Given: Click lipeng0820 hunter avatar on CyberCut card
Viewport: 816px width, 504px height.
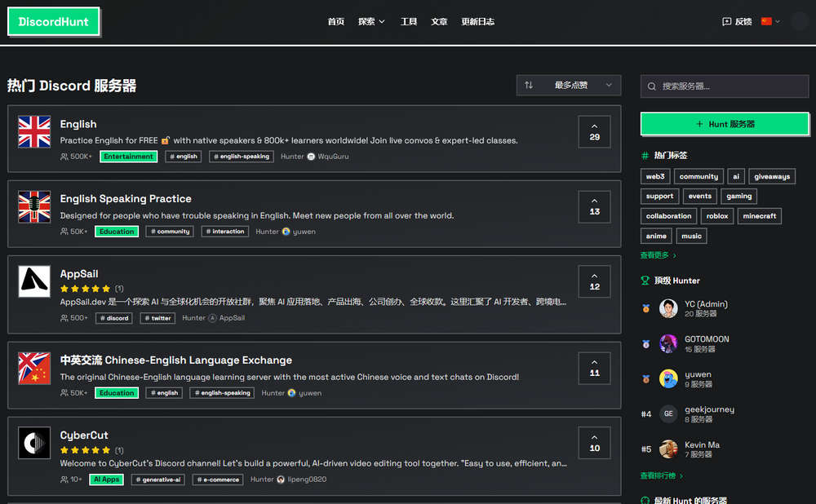Looking at the screenshot, I should (281, 480).
